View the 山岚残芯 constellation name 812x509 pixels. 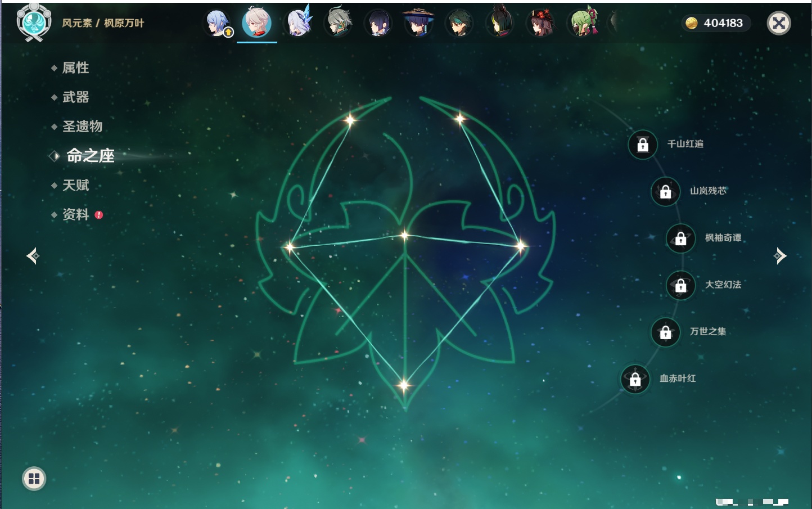point(709,191)
